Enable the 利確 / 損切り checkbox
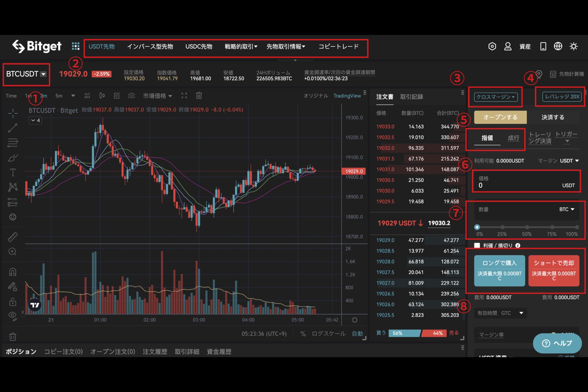The image size is (588, 392). pyautogui.click(x=477, y=245)
